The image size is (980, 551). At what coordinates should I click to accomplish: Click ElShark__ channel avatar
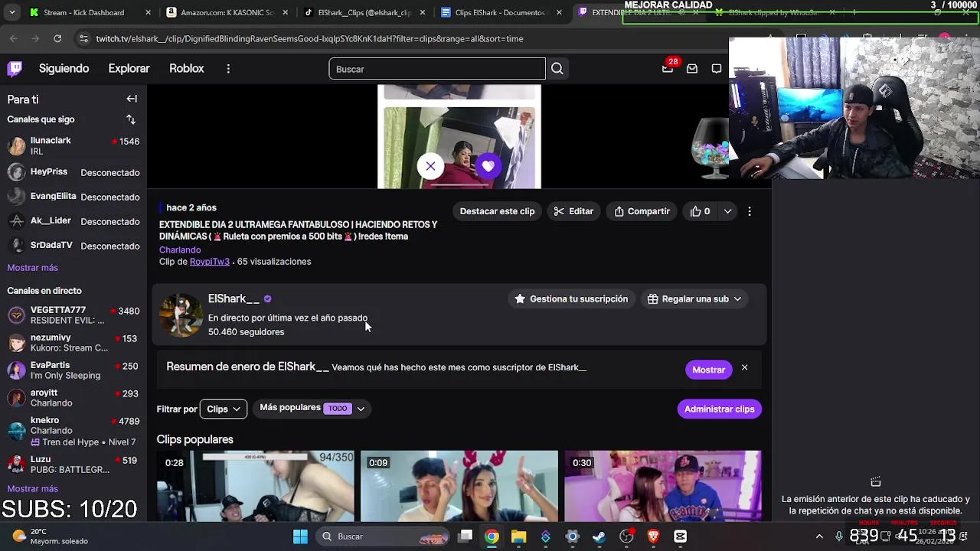tap(181, 315)
